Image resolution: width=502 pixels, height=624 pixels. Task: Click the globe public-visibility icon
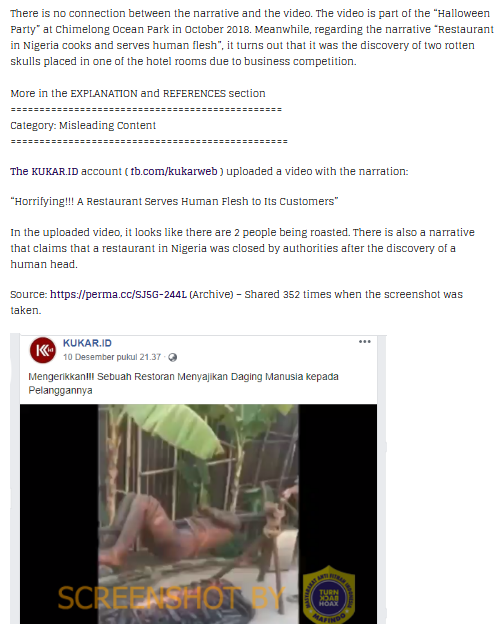(172, 357)
